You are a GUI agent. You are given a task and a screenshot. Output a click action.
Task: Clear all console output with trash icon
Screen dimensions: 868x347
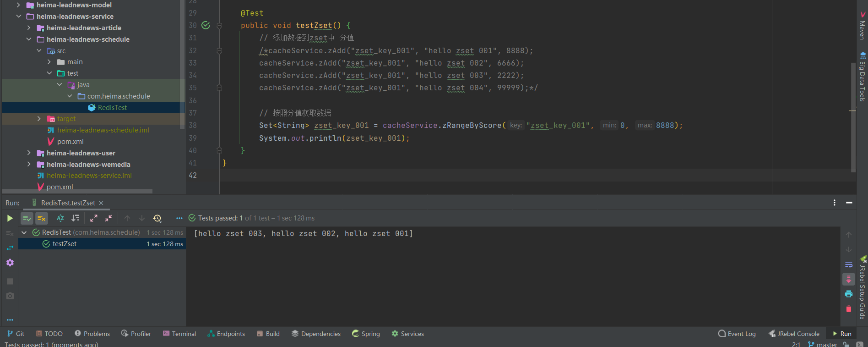[x=848, y=308]
